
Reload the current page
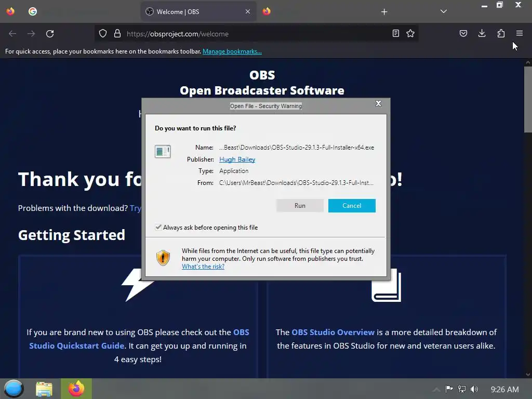(x=50, y=34)
